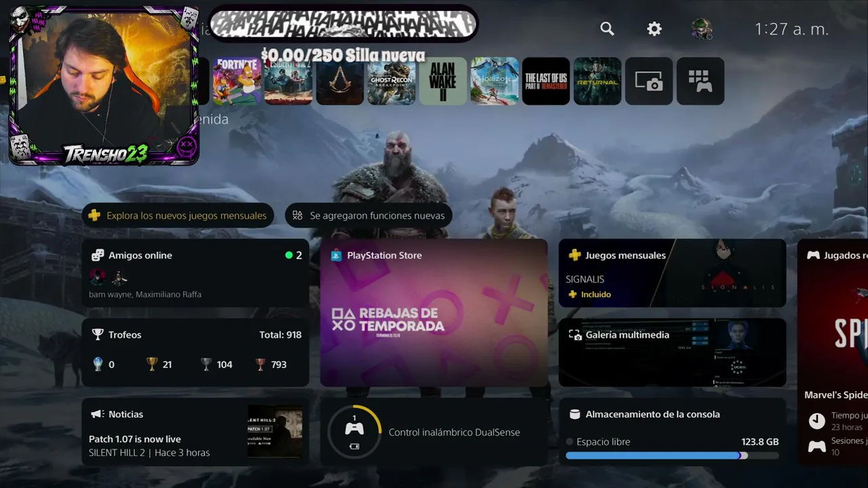
Task: Click the platinum trophy icon
Action: (x=98, y=365)
